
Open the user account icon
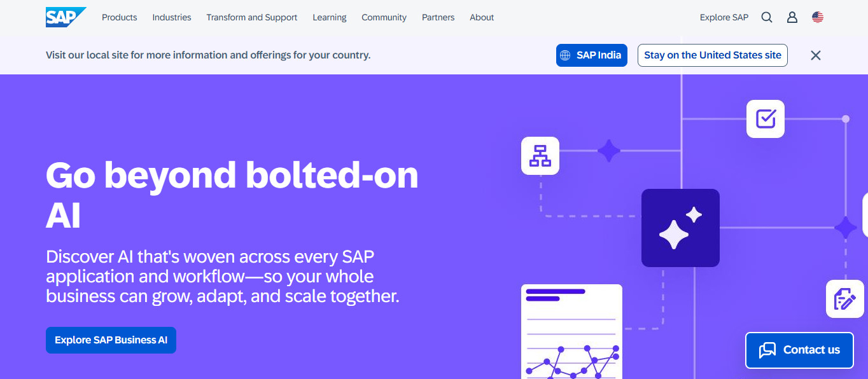(792, 18)
